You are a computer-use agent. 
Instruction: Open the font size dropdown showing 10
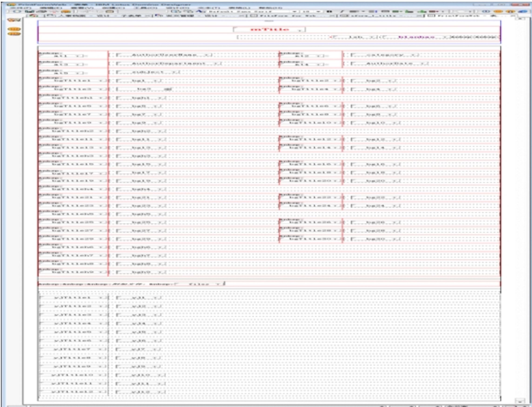(x=319, y=11)
